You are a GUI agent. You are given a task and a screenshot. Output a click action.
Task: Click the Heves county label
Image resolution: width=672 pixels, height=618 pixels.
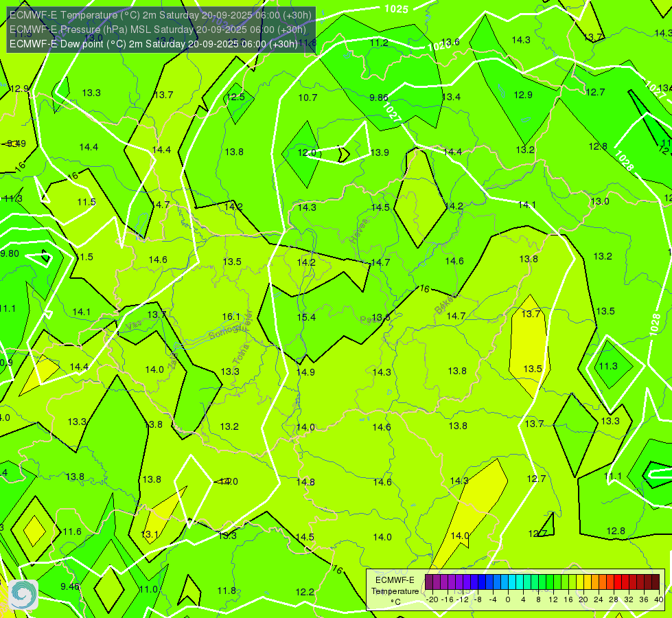point(359,231)
